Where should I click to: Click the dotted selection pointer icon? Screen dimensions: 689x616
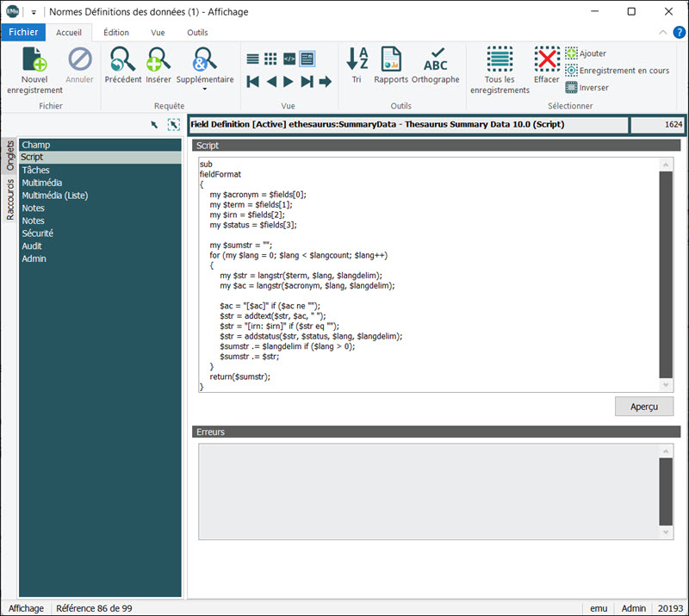(x=174, y=125)
